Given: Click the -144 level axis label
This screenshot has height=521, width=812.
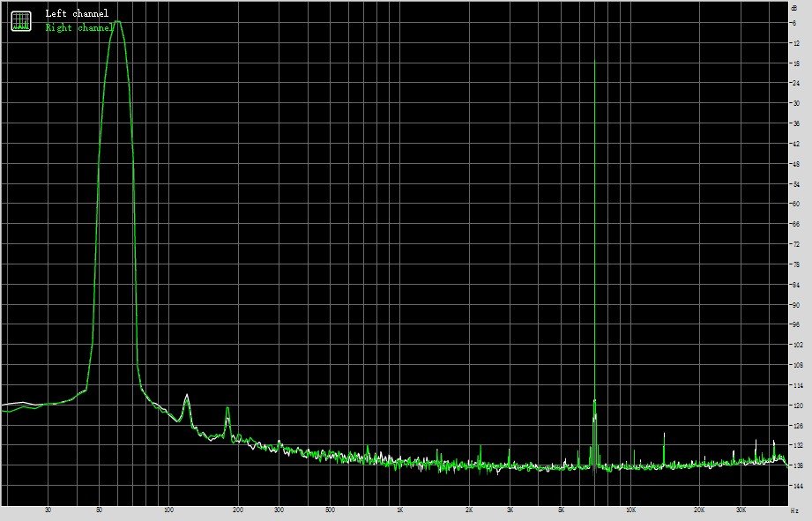Looking at the screenshot, I should click(798, 486).
